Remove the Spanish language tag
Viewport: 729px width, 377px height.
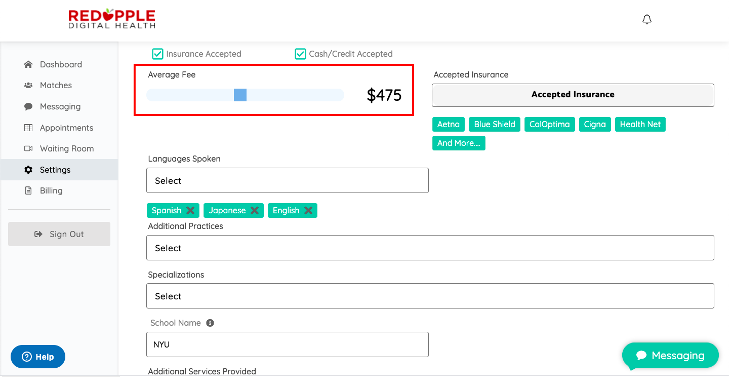190,210
